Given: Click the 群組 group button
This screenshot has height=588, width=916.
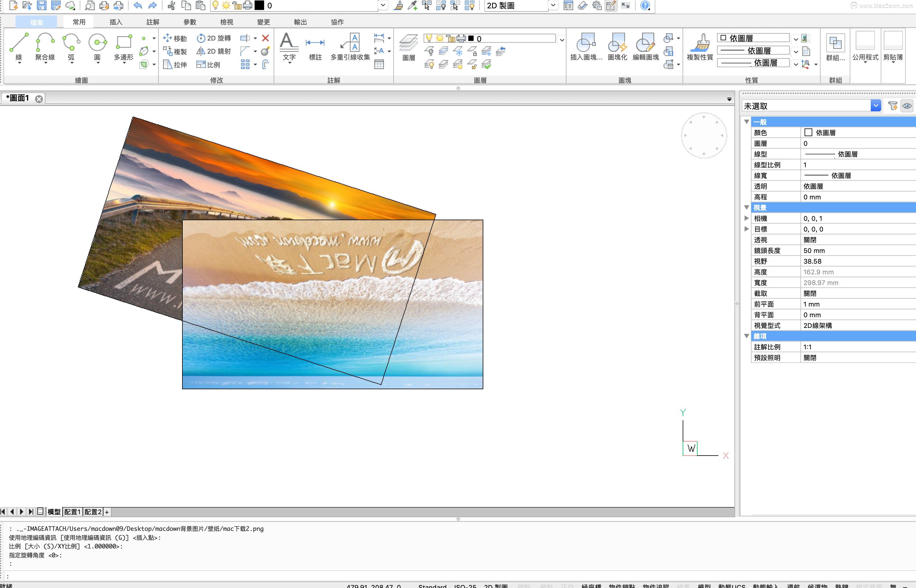Looking at the screenshot, I should 835,47.
